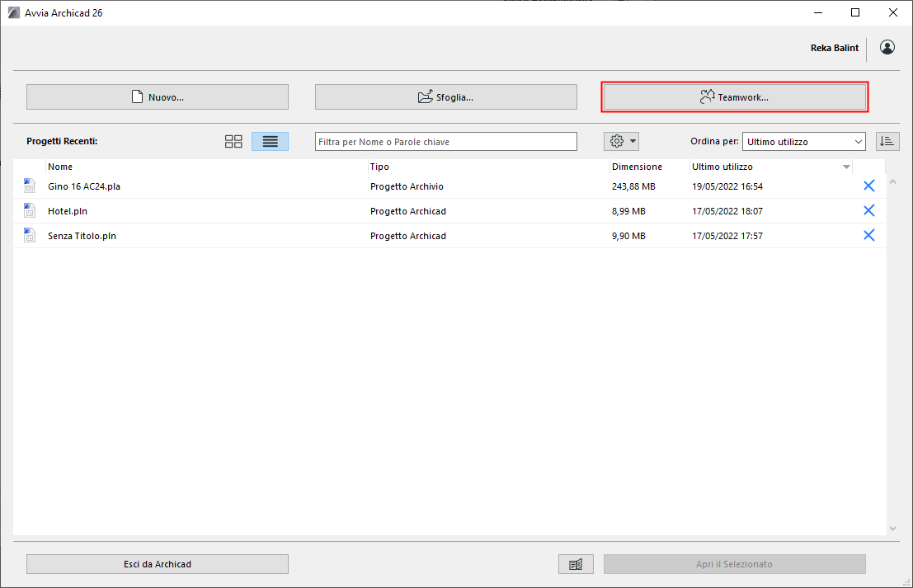The height and width of the screenshot is (588, 913).
Task: Click the Esci da Archicad button
Action: pos(158,563)
